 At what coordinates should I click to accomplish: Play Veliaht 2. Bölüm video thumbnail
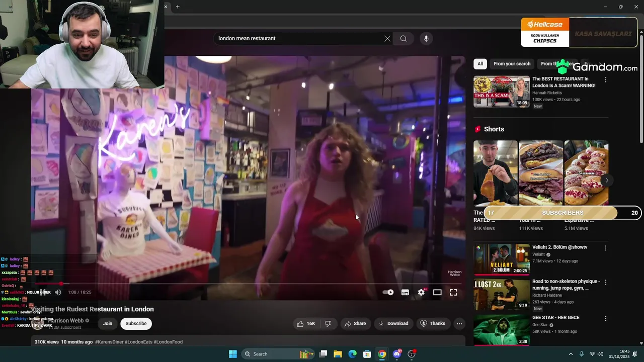(x=502, y=259)
